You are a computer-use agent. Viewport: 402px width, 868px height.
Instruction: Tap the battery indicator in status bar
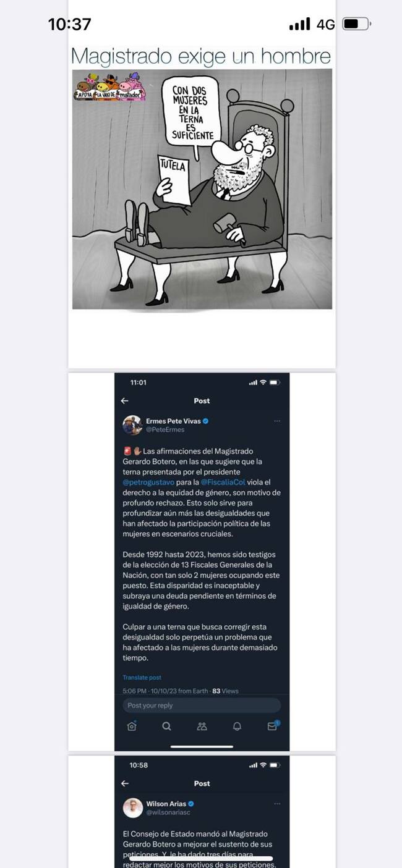pos(356,24)
